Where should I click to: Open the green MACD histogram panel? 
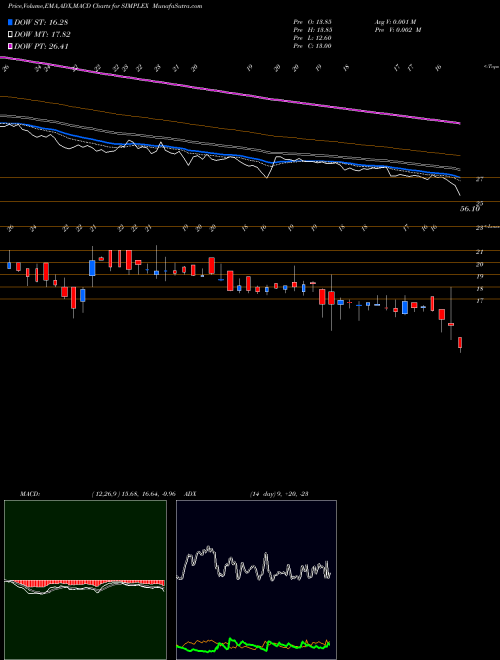[x=85, y=580]
